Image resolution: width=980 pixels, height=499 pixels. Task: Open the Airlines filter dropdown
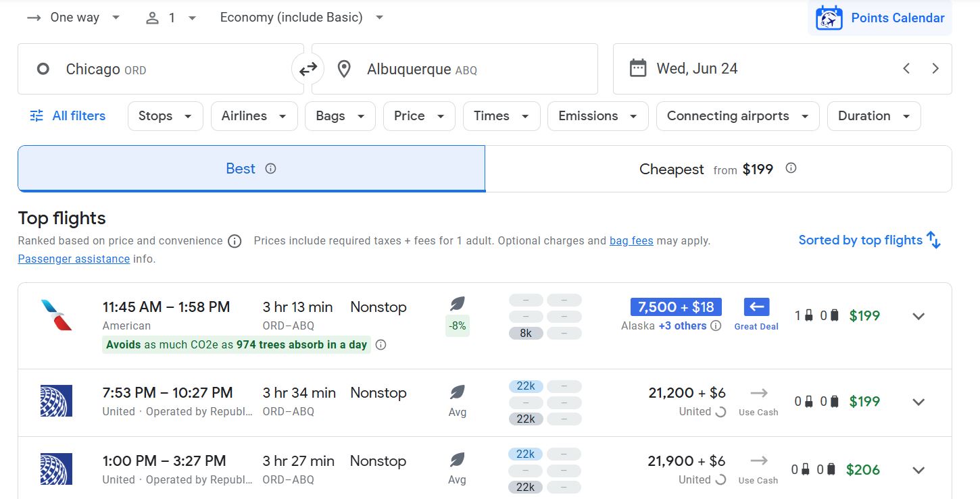point(254,116)
